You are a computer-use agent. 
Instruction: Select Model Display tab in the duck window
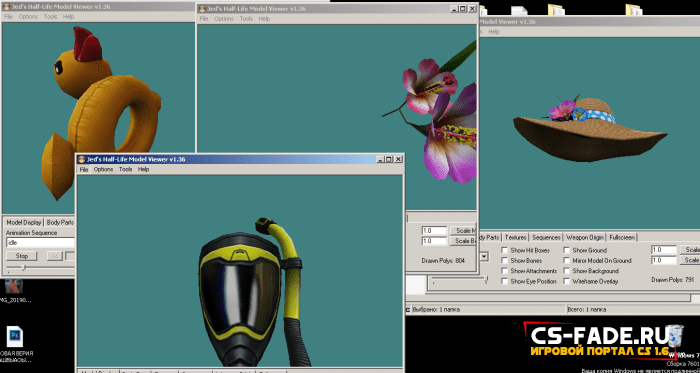click(23, 222)
